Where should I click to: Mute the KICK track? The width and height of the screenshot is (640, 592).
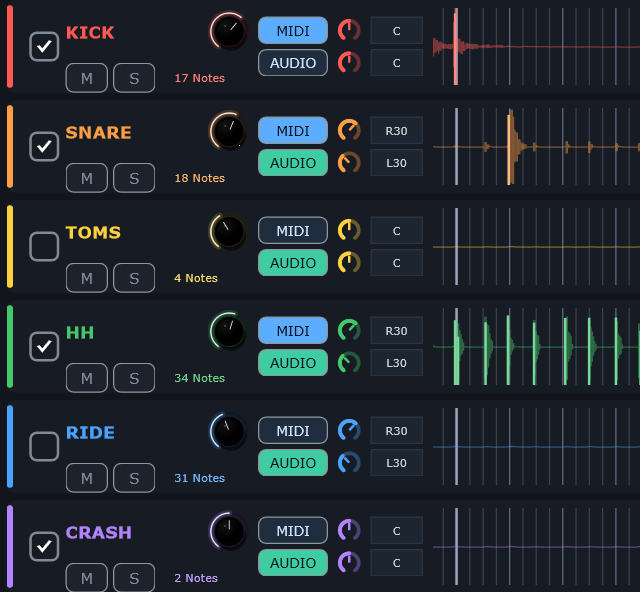[x=87, y=78]
